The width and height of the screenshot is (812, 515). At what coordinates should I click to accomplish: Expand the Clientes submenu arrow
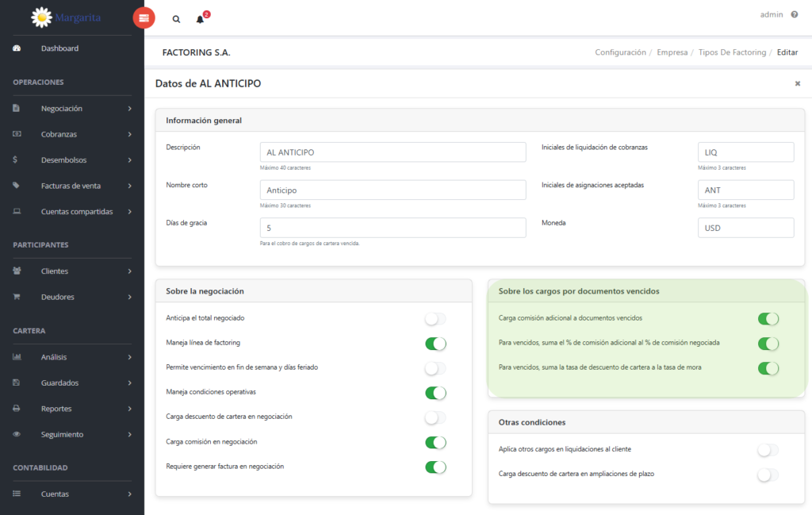(x=129, y=271)
